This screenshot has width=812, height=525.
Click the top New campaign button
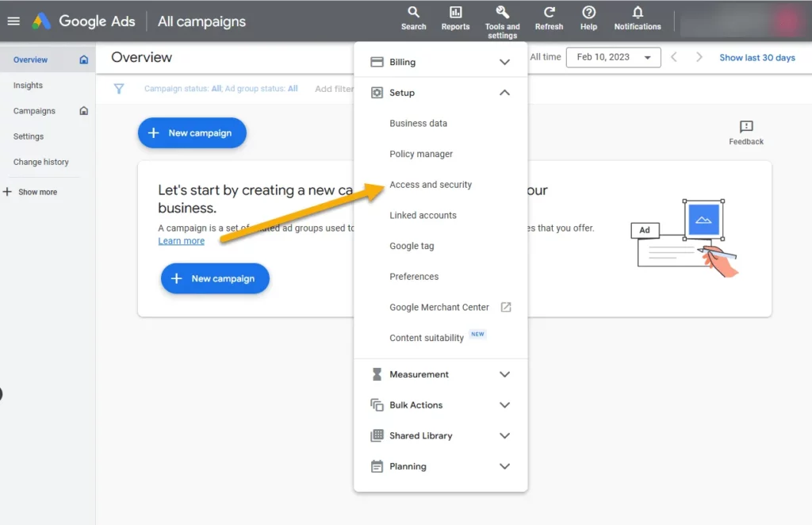tap(192, 133)
